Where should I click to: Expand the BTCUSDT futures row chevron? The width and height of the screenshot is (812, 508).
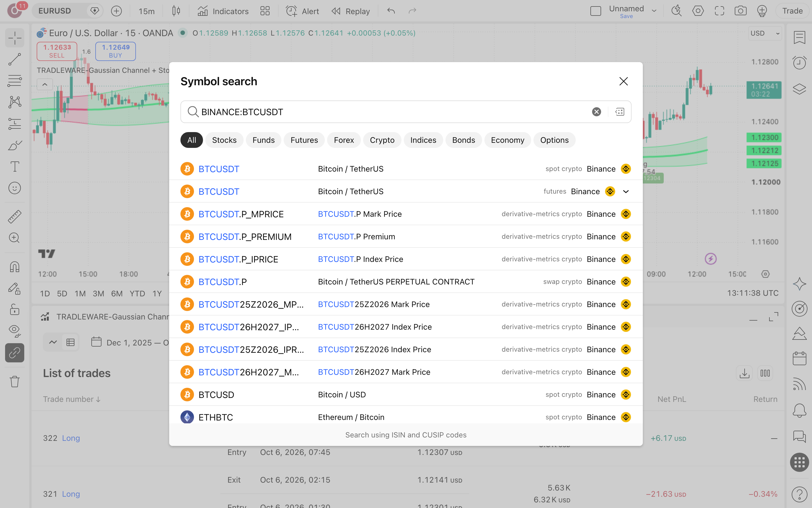coord(626,192)
